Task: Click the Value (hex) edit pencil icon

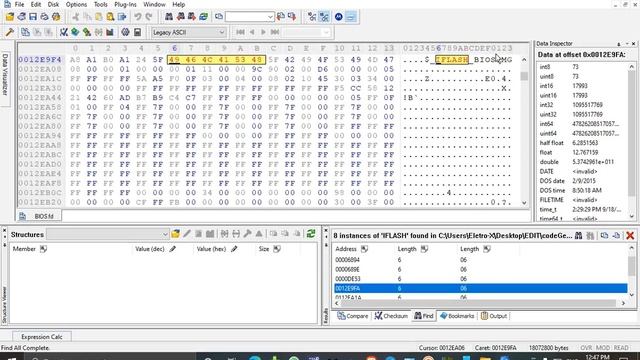Action: click(x=234, y=249)
